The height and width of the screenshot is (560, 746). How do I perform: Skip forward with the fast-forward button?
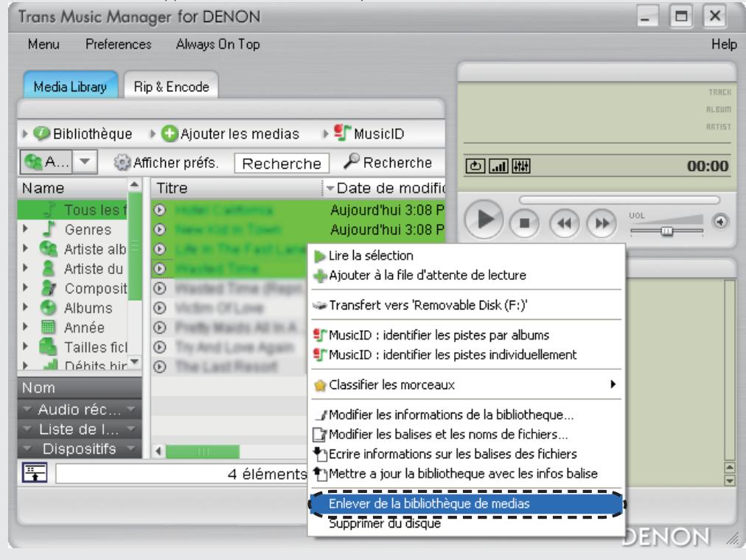[602, 223]
